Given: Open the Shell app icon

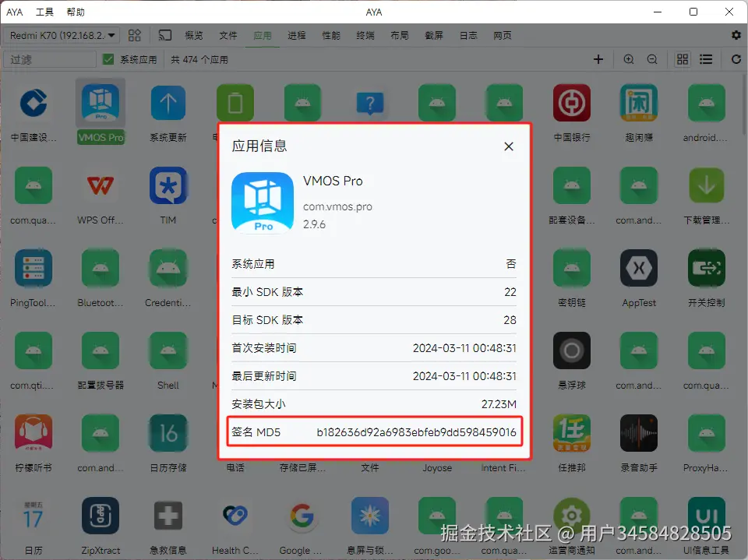Looking at the screenshot, I should coord(168,350).
